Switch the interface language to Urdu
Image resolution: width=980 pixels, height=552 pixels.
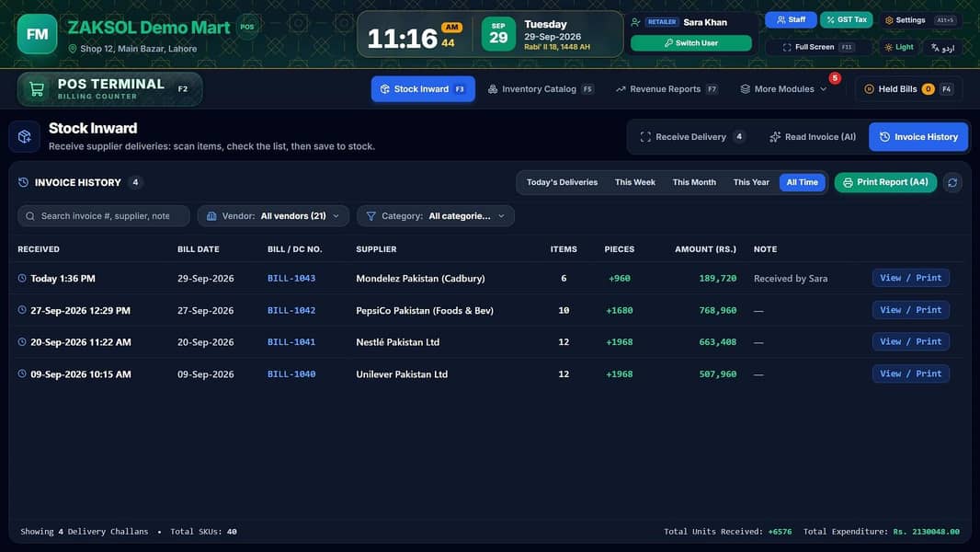click(942, 48)
